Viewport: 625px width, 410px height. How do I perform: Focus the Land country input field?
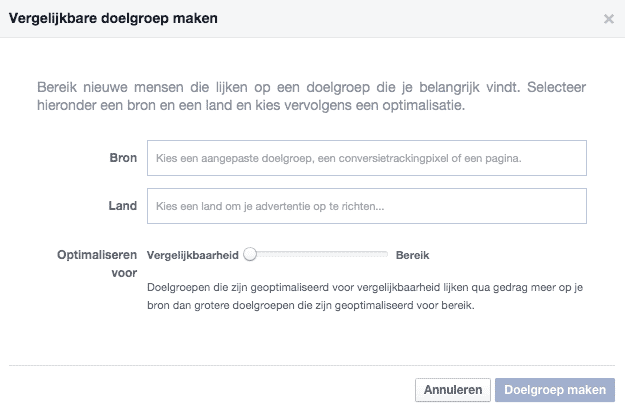click(366, 206)
